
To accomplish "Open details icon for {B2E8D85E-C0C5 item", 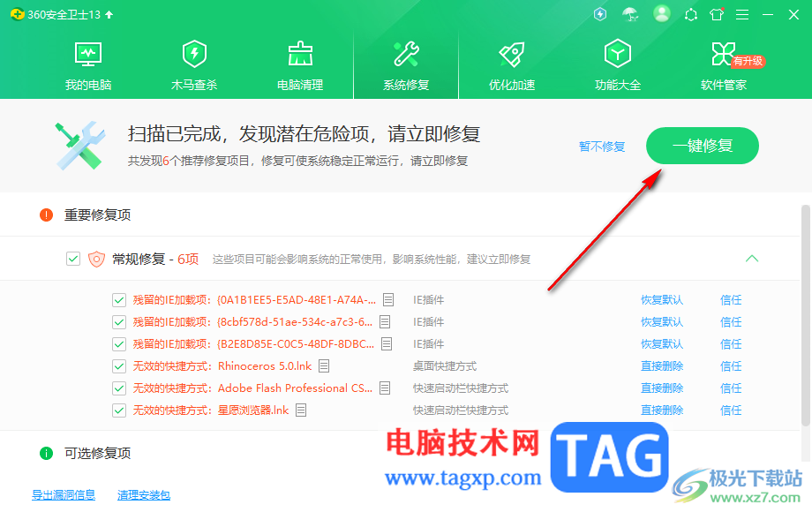I will (387, 343).
